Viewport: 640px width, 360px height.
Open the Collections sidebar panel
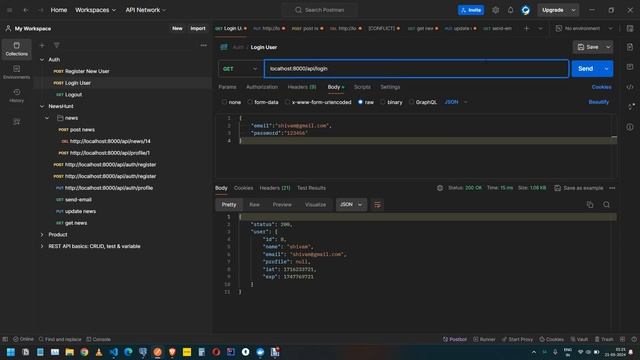click(x=16, y=49)
